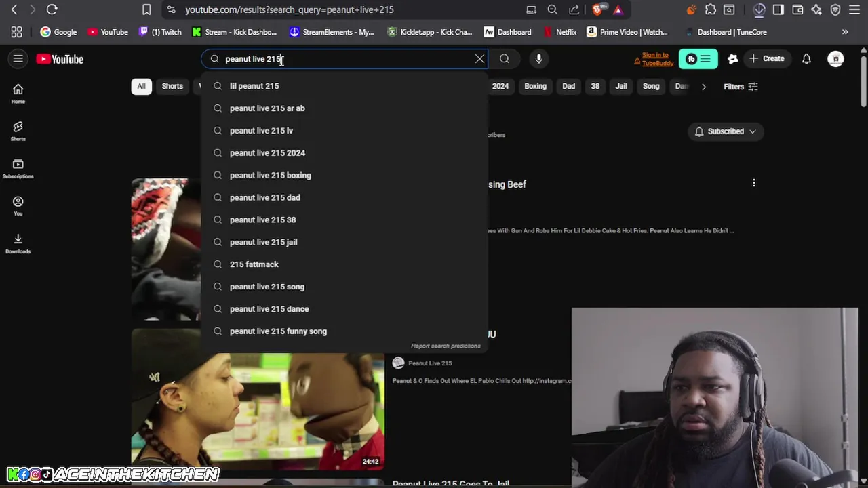Open Downloads in the left sidebar

click(18, 243)
